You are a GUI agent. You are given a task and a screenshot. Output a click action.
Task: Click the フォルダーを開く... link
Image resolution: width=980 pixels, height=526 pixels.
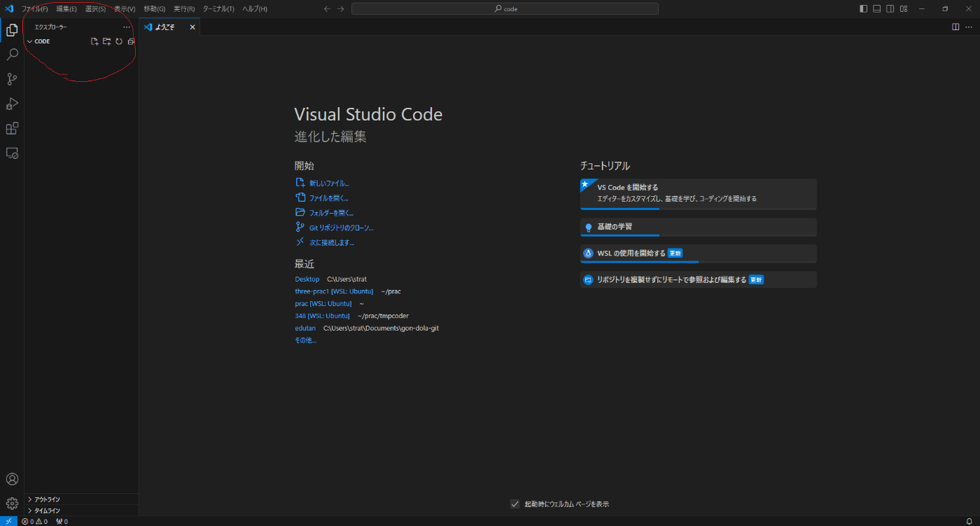[331, 213]
